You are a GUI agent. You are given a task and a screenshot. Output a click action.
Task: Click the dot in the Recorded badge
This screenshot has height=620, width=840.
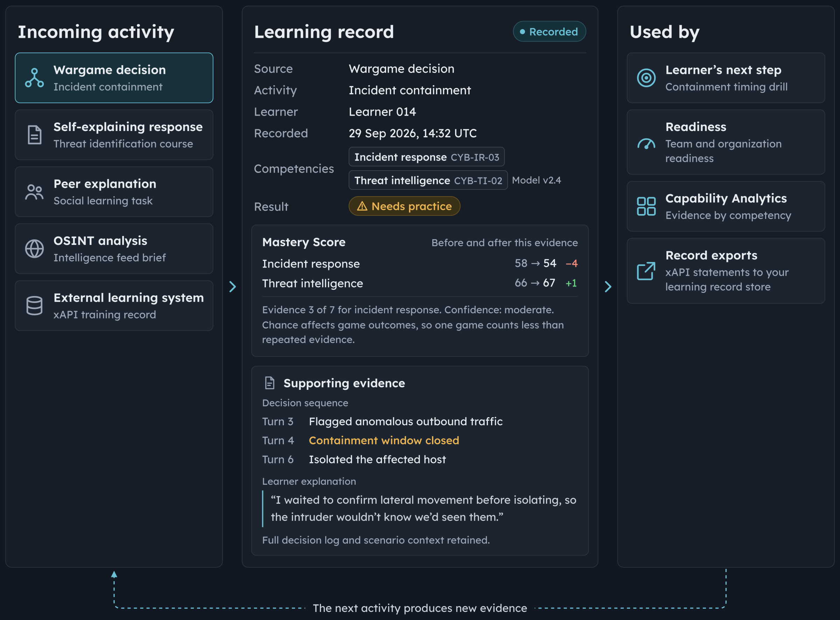[522, 32]
